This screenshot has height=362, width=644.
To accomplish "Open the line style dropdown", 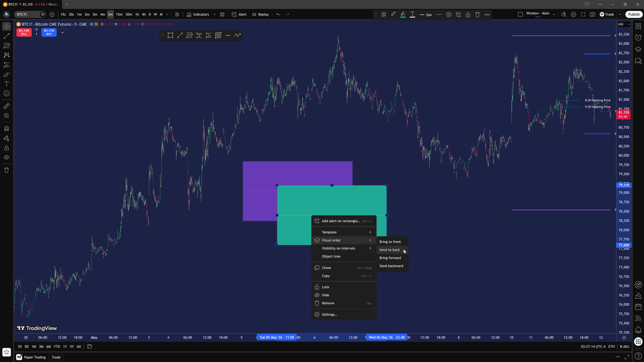I will 439,14.
